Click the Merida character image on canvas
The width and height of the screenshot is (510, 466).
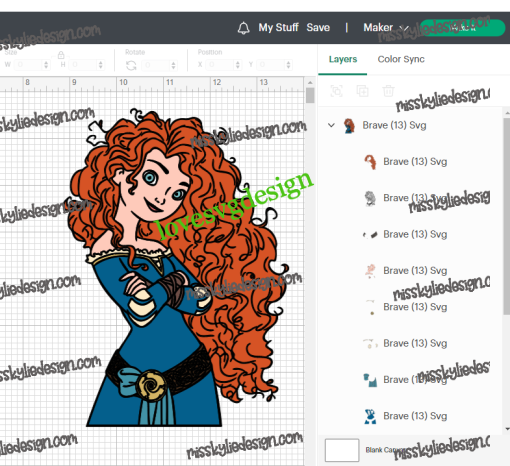(x=178, y=267)
